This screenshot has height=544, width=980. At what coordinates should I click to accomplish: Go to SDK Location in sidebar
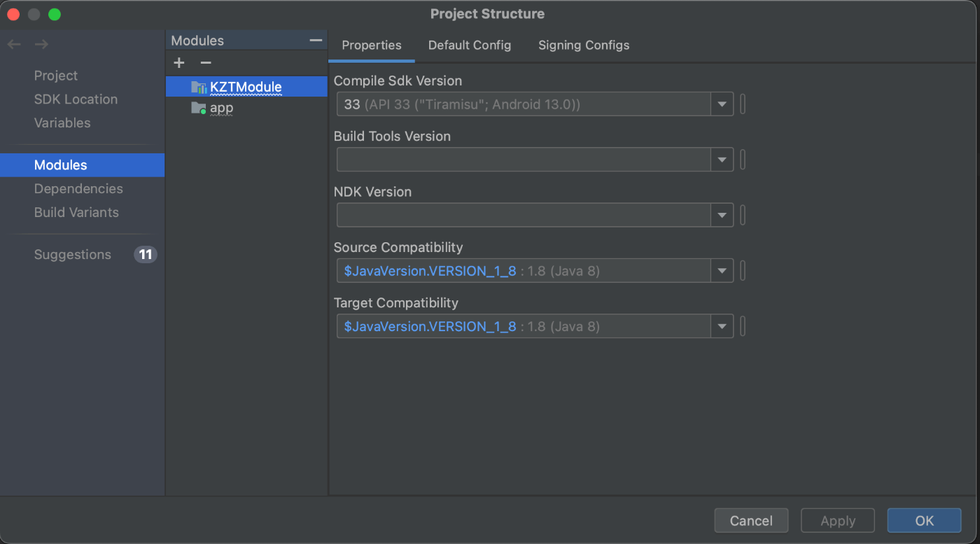coord(76,99)
